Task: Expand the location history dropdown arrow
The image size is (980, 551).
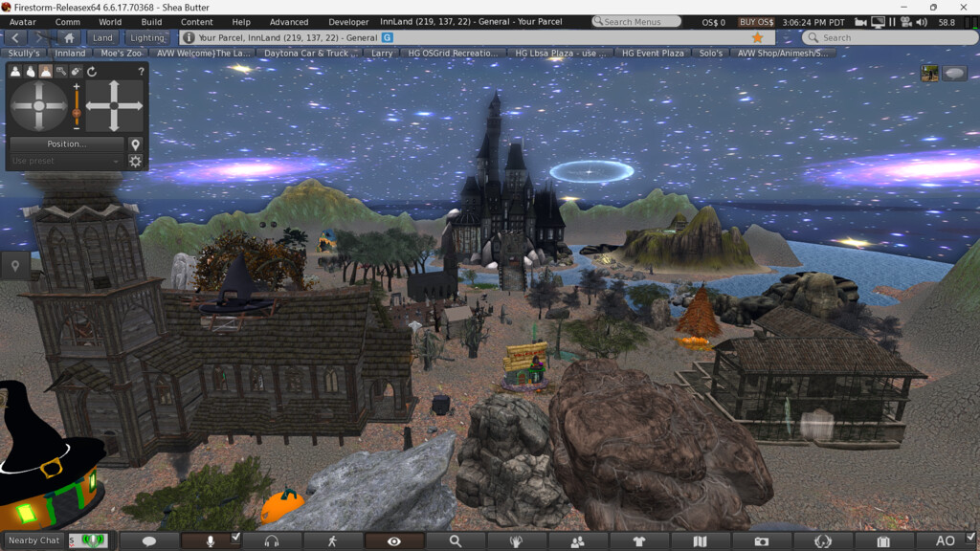Action: tap(786, 37)
